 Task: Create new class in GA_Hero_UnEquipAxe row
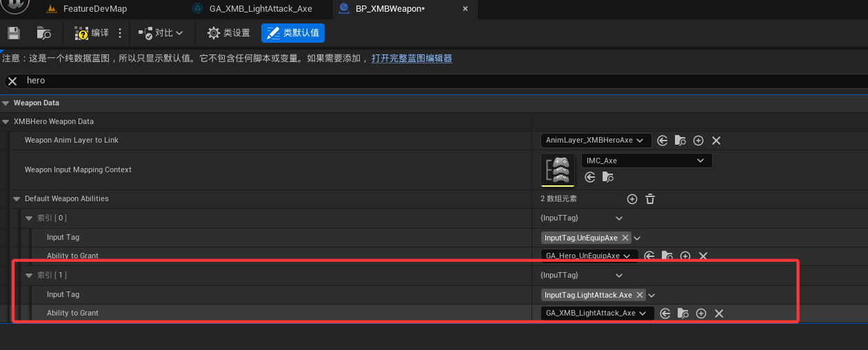pos(685,256)
